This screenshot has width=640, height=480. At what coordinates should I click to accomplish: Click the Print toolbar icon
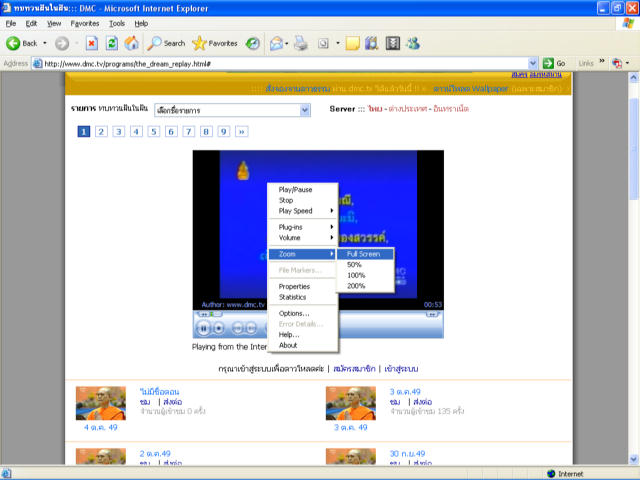[x=301, y=43]
